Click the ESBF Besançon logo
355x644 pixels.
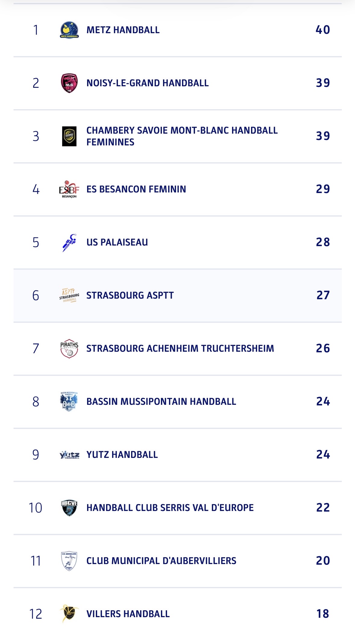(x=69, y=189)
